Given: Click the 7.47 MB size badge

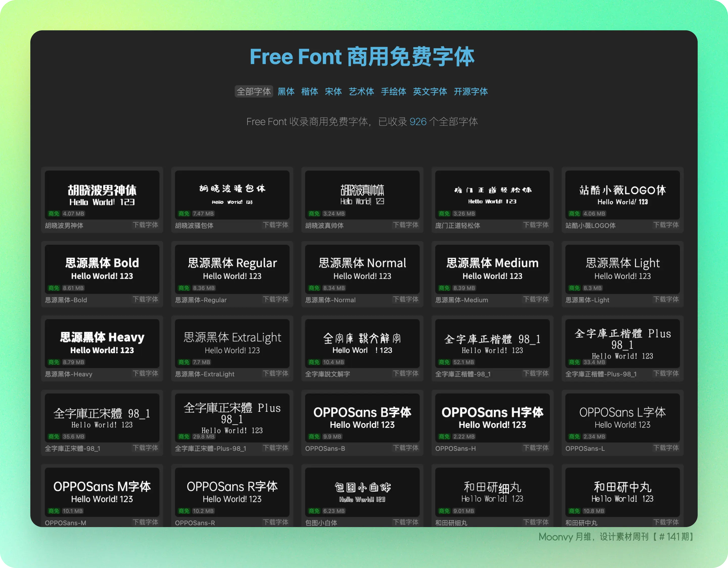Looking at the screenshot, I should (x=203, y=214).
